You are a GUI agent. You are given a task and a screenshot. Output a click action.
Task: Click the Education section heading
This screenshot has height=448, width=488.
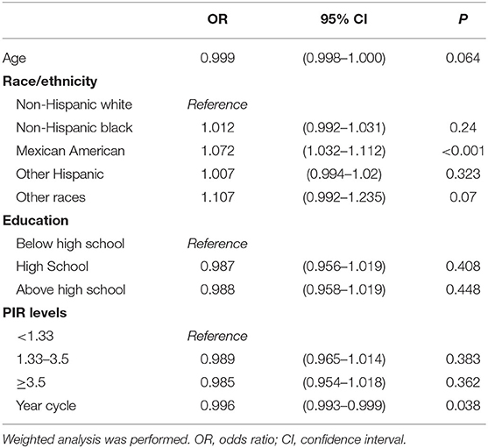[35, 220]
